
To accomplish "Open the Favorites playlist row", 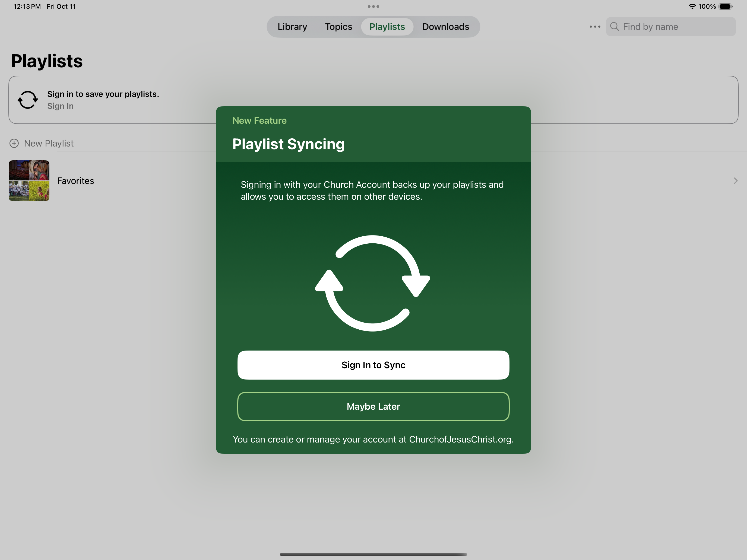I will tap(373, 181).
